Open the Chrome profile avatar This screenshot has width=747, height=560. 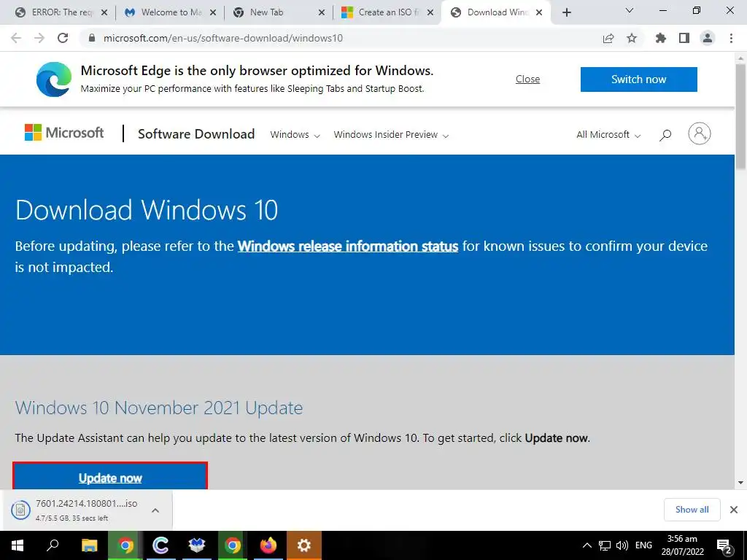click(x=708, y=38)
